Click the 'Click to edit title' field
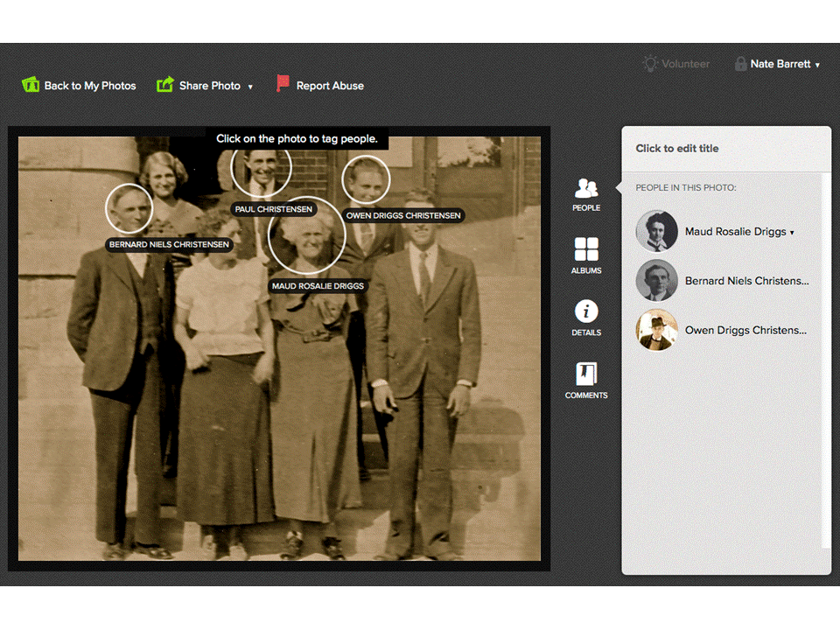The width and height of the screenshot is (840, 630). [x=678, y=148]
